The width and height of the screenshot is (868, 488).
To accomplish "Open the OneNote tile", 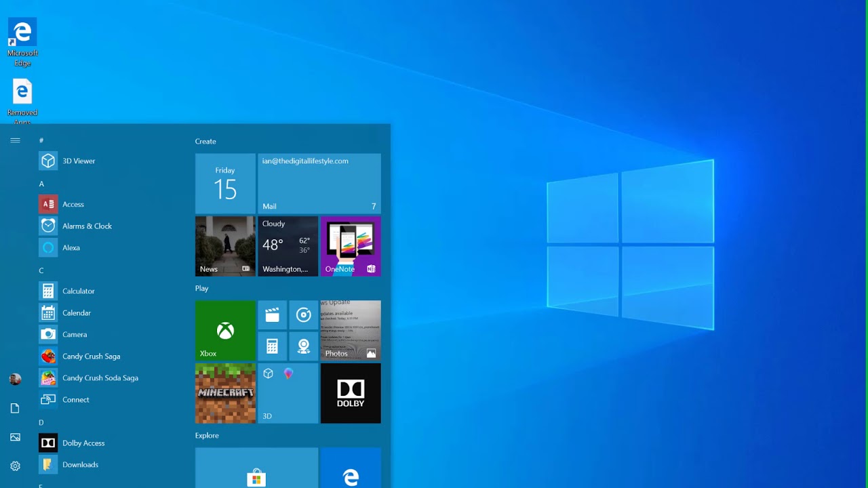I will point(350,246).
